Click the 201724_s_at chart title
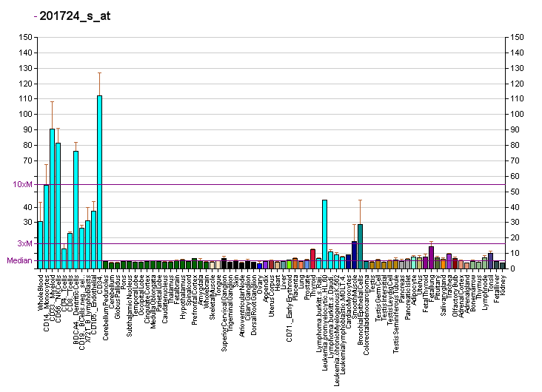Image resolution: width=542 pixels, height=392 pixels. pos(75,16)
